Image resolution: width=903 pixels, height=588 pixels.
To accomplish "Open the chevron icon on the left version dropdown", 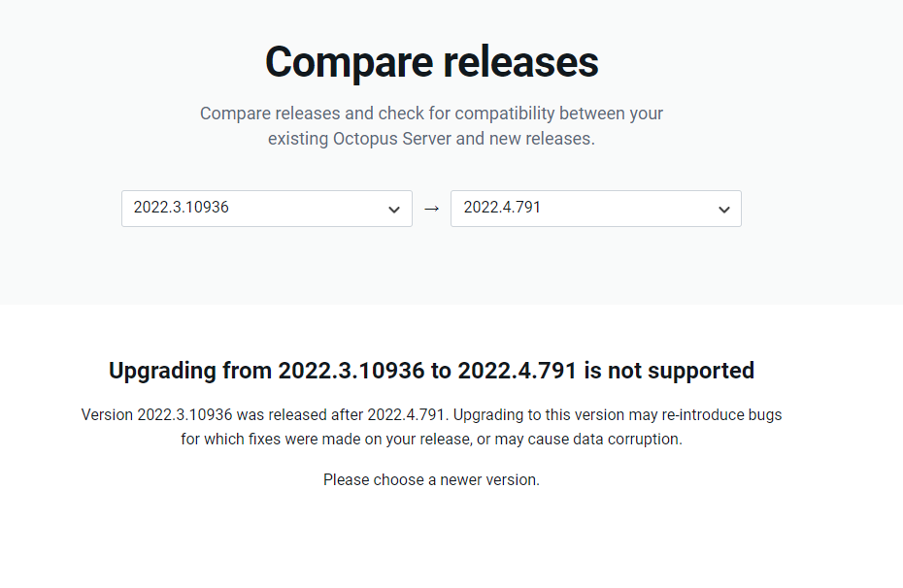I will (x=394, y=209).
